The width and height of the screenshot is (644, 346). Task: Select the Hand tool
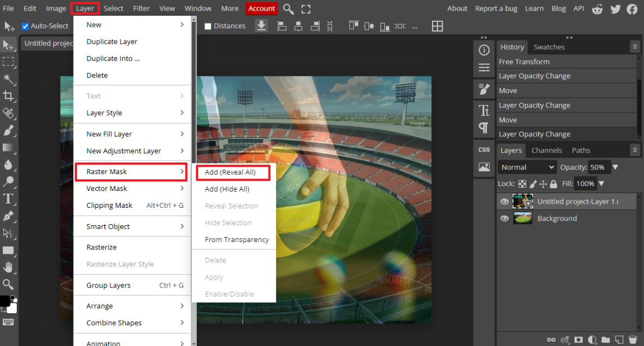[8, 267]
